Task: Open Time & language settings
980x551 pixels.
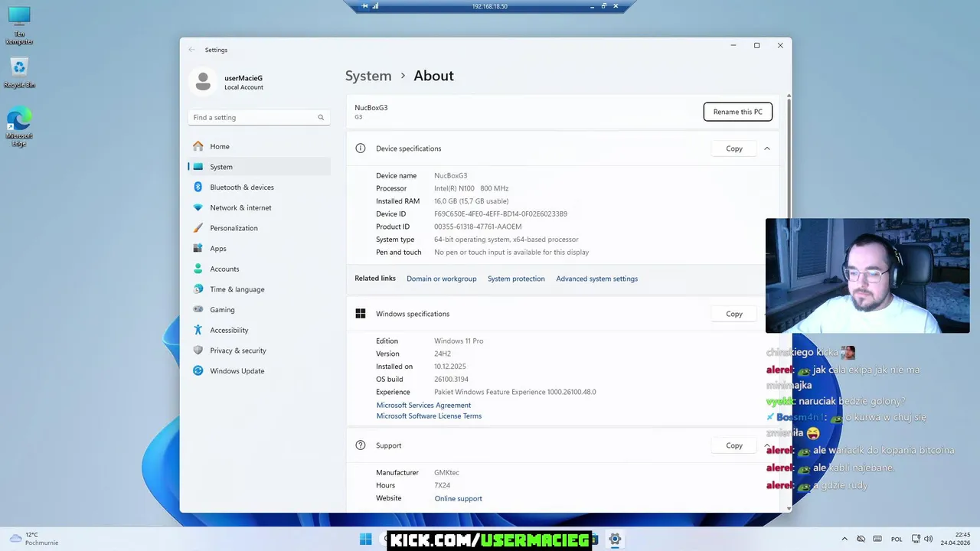Action: pos(237,289)
